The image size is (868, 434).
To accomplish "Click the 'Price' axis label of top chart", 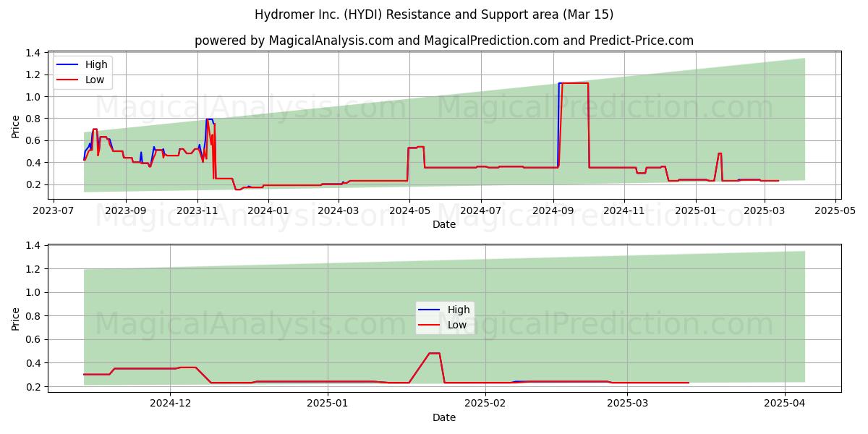I will tap(16, 124).
